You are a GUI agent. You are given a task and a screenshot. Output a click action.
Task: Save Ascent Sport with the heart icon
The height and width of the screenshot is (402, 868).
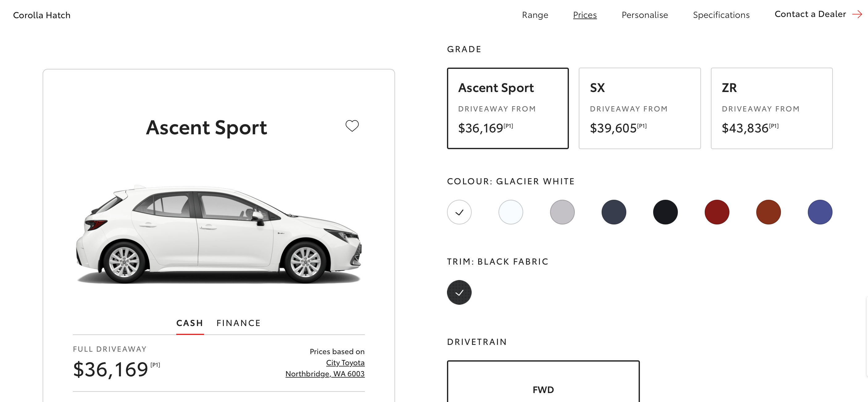click(352, 126)
